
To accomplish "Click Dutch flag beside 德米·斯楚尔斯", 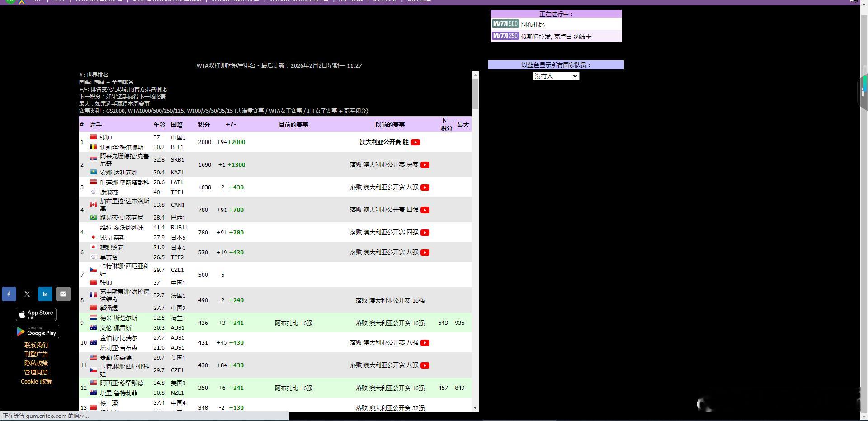I will [x=93, y=318].
